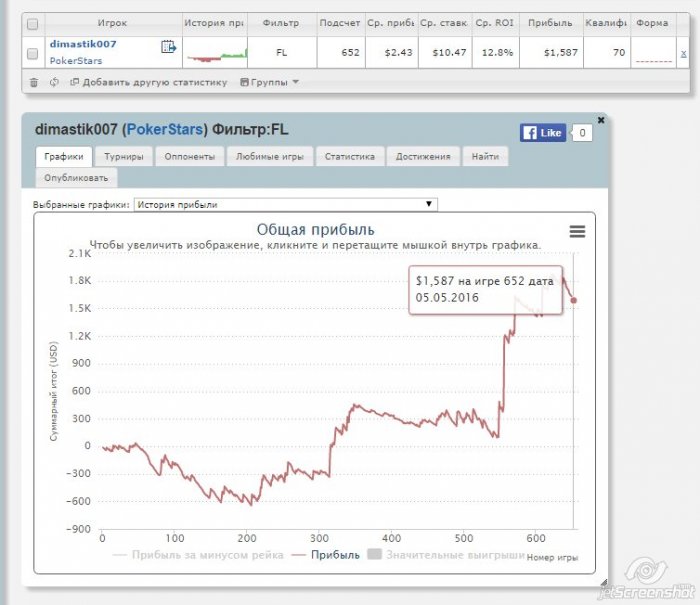Tick the dimastik007 row checkbox
700x605 pixels.
33,54
